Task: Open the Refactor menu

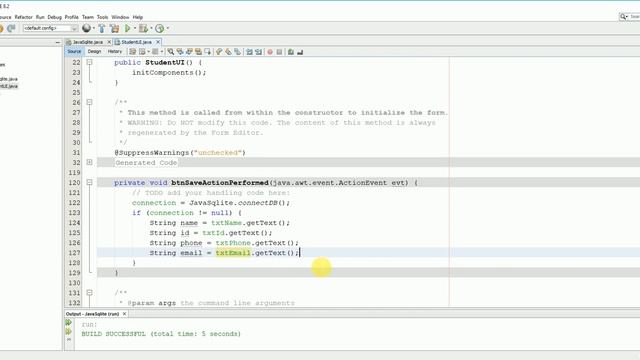Action: [23, 17]
